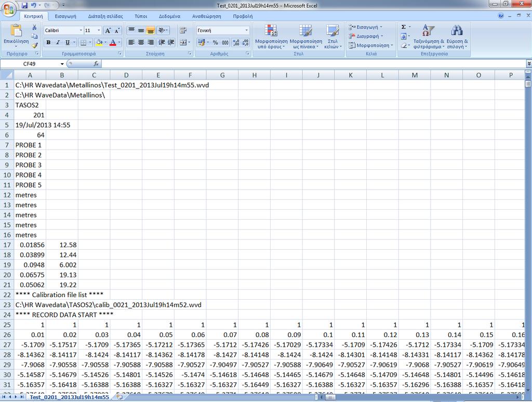Expand the Name Box dropdown arrow
The width and height of the screenshot is (532, 402).
pos(62,64)
